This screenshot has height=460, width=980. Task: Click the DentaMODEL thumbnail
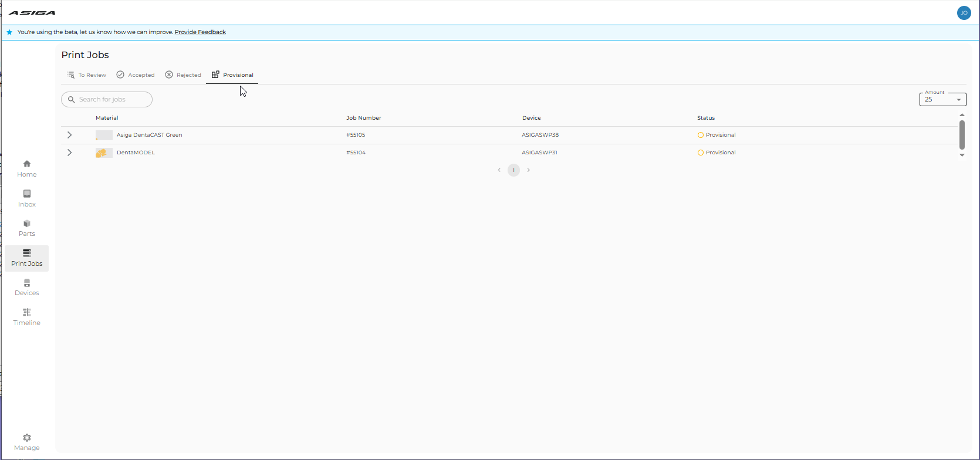tap(104, 153)
